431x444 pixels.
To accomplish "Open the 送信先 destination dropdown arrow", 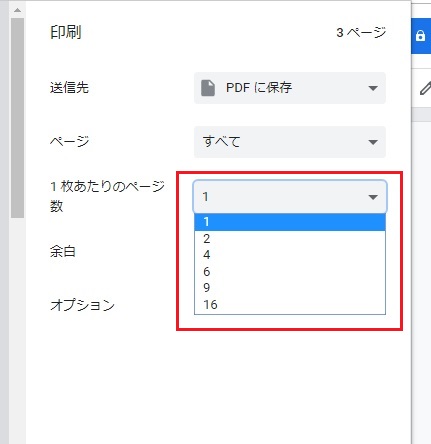I will [x=373, y=88].
